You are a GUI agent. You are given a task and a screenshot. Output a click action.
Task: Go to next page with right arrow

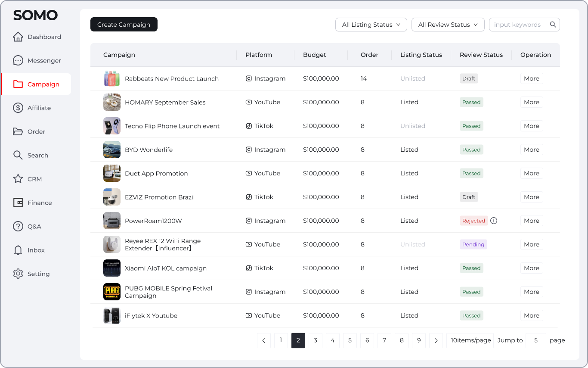point(436,340)
